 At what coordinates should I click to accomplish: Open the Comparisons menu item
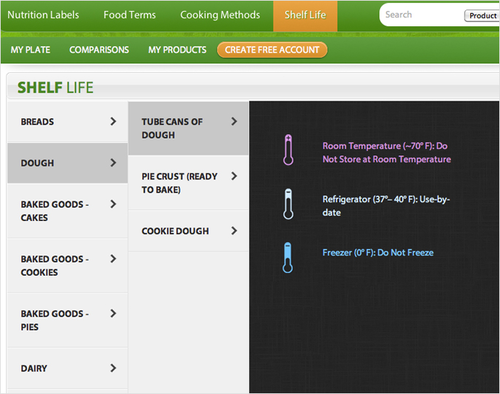click(x=99, y=50)
